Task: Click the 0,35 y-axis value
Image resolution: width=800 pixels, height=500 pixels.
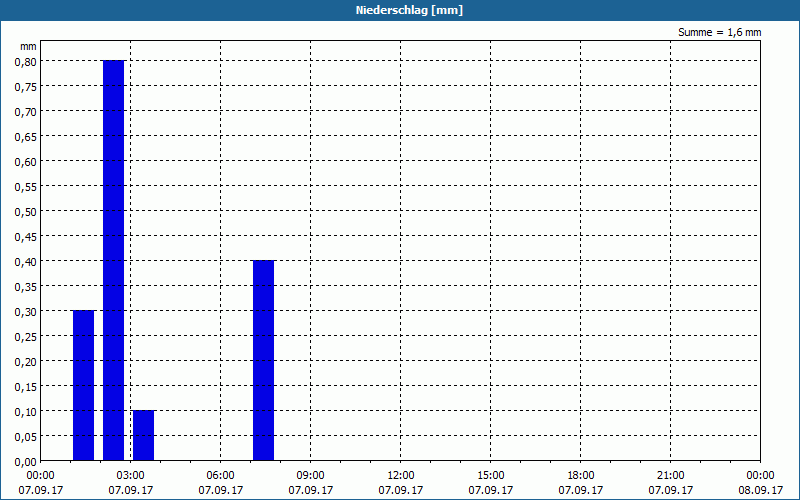Action: [x=26, y=286]
